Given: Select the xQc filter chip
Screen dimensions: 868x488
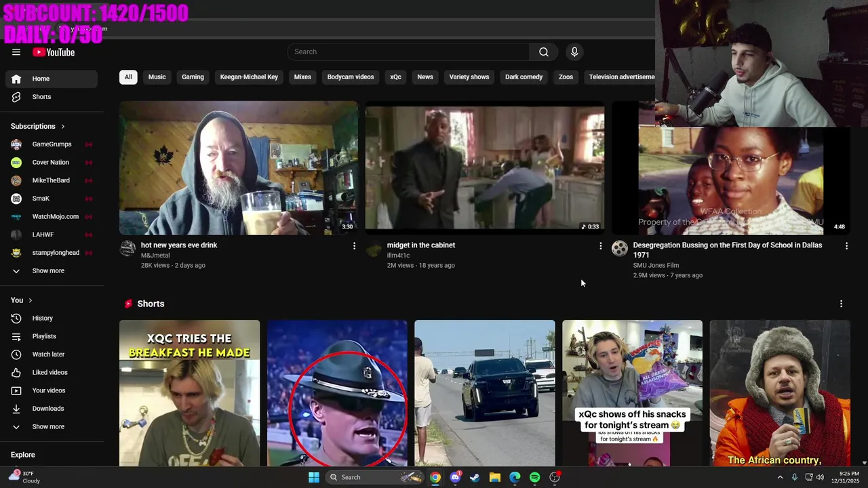Looking at the screenshot, I should click(x=395, y=77).
